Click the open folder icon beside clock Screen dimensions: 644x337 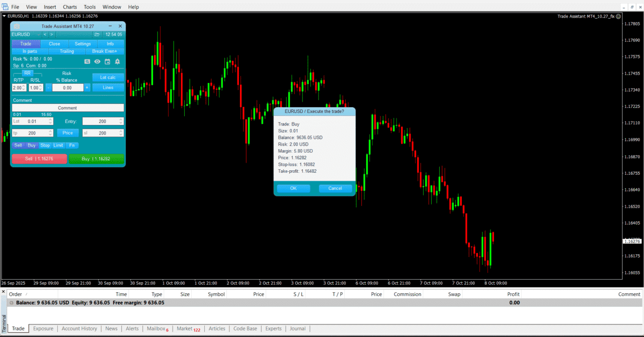97,35
